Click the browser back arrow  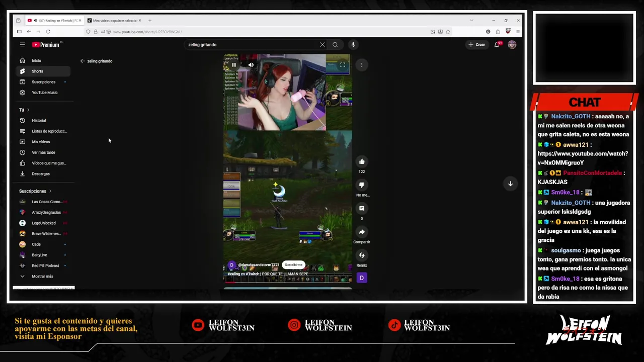tap(29, 32)
